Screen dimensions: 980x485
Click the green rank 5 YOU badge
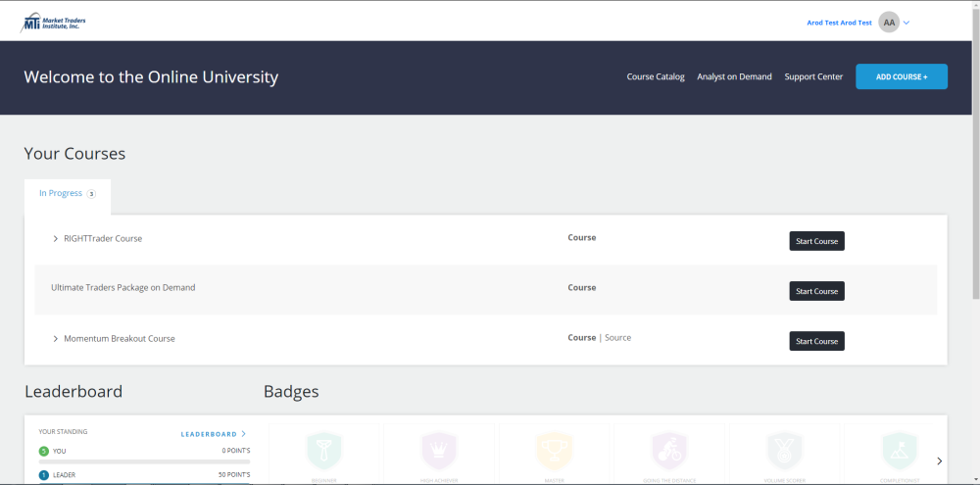pyautogui.click(x=44, y=451)
